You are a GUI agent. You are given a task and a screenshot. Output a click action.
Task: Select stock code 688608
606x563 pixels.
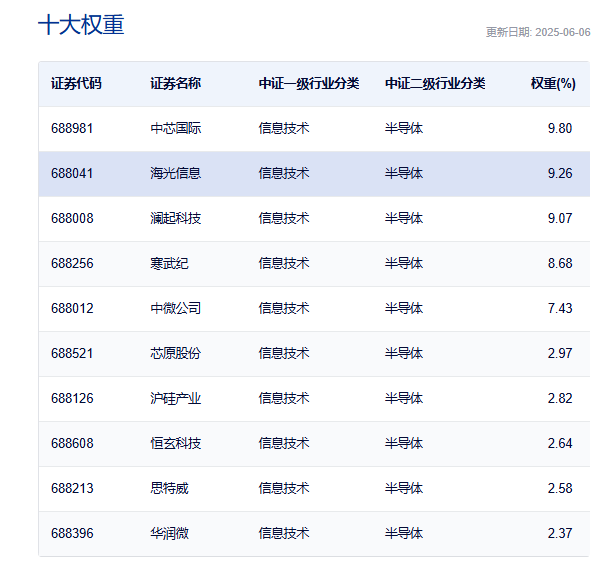72,444
